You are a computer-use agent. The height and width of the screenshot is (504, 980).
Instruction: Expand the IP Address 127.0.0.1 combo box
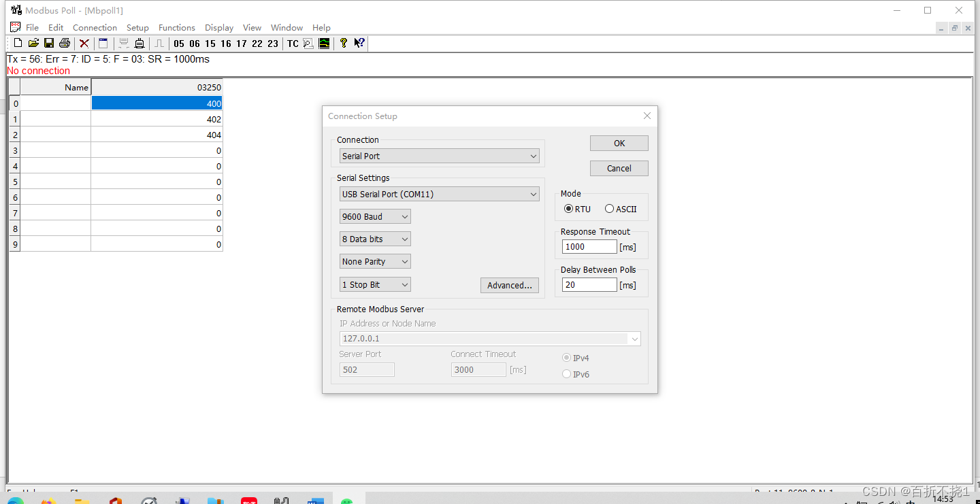pos(635,338)
